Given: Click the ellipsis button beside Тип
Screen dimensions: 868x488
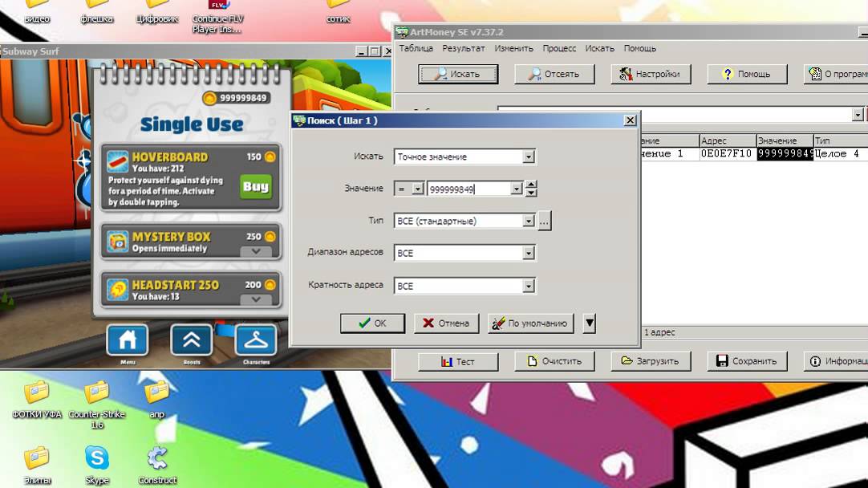Looking at the screenshot, I should click(544, 221).
